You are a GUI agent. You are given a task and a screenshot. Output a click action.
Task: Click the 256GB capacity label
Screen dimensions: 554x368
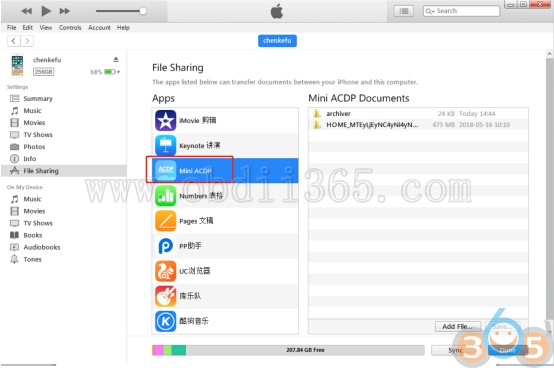[43, 72]
